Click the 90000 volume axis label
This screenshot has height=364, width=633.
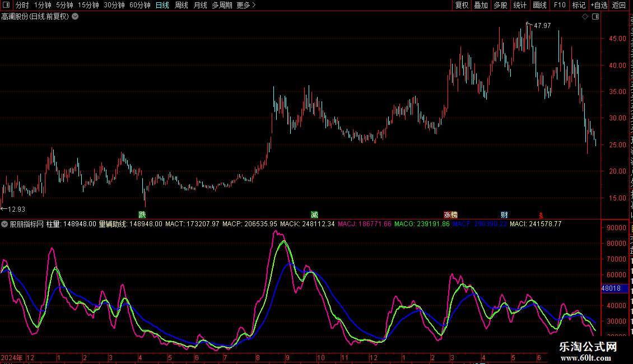(x=616, y=227)
